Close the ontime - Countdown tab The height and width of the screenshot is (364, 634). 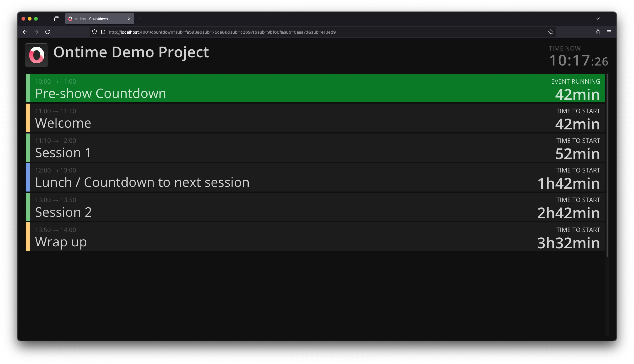click(x=129, y=19)
